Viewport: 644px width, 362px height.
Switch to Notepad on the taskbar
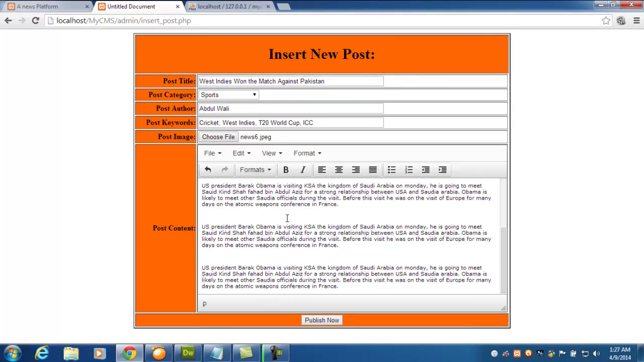tap(217, 353)
